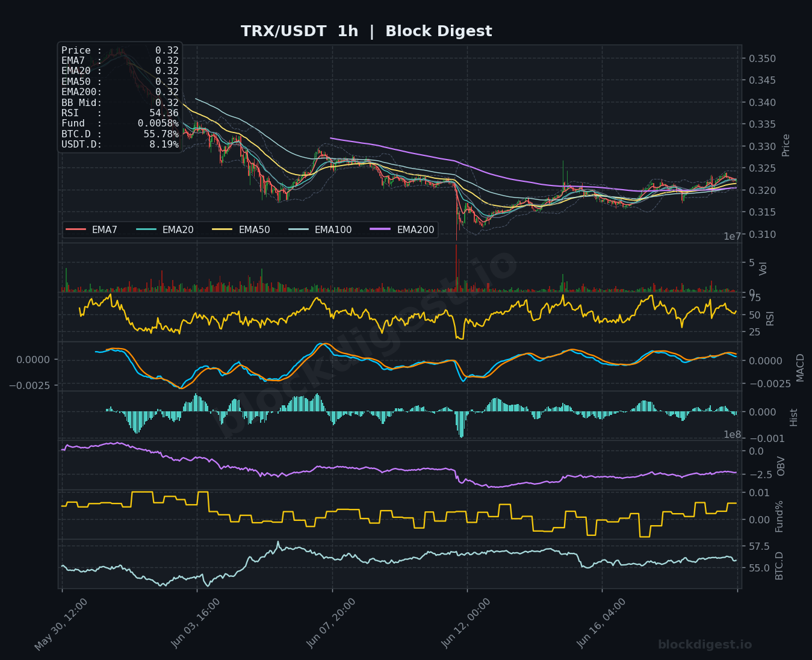Click the chart title TRX/USDT 1h
This screenshot has height=660, width=812.
tap(299, 31)
